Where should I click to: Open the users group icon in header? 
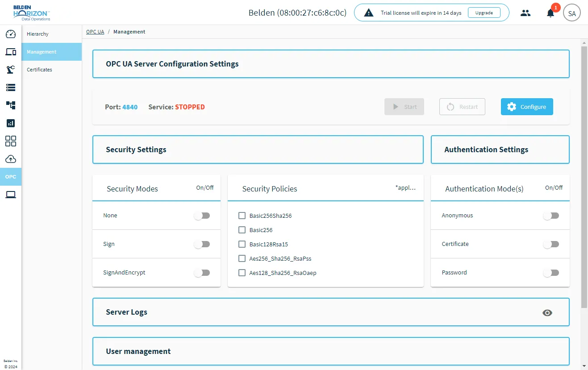click(525, 13)
